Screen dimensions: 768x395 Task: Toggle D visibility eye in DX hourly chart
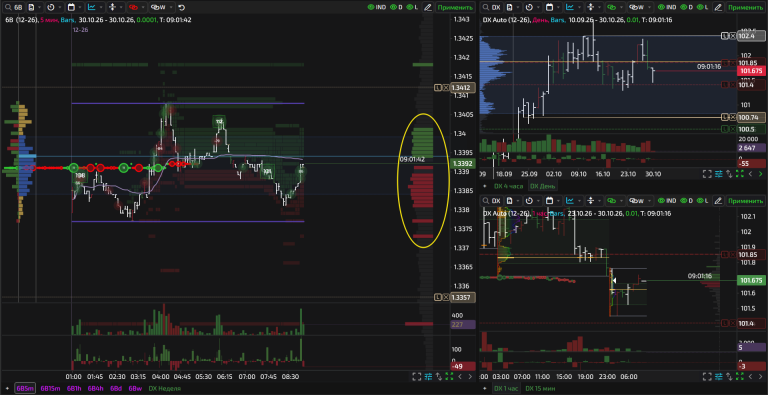click(687, 201)
